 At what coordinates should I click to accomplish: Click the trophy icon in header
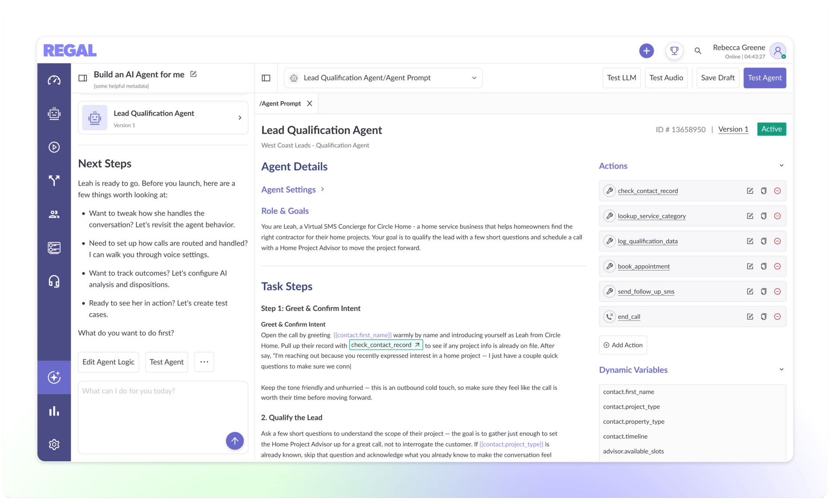coord(674,51)
